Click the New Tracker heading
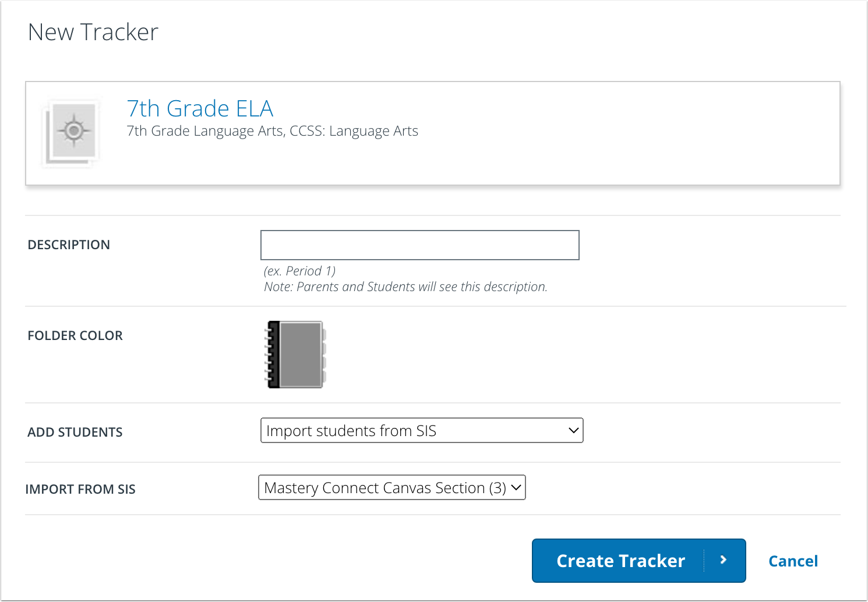Viewport: 868px width, 602px height. pos(93,33)
